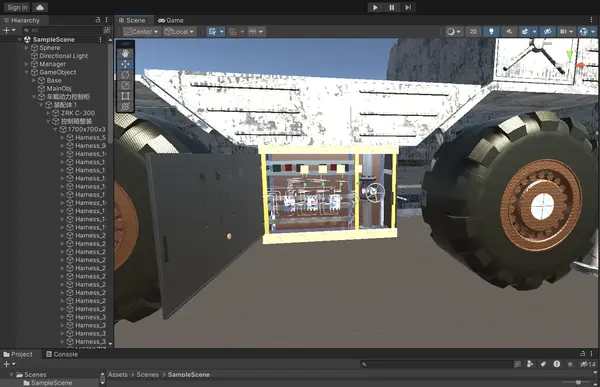The width and height of the screenshot is (600, 387).
Task: Click the cloud services icon
Action: pyautogui.click(x=40, y=7)
